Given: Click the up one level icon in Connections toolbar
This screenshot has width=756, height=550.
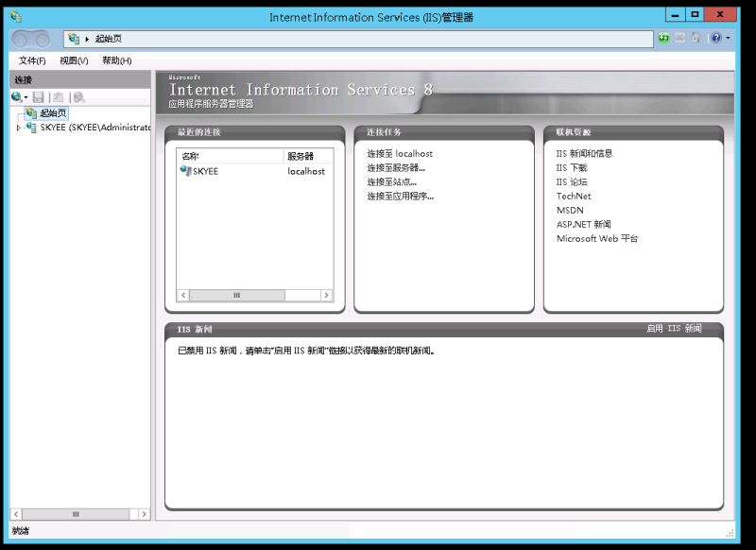Looking at the screenshot, I should pyautogui.click(x=59, y=97).
